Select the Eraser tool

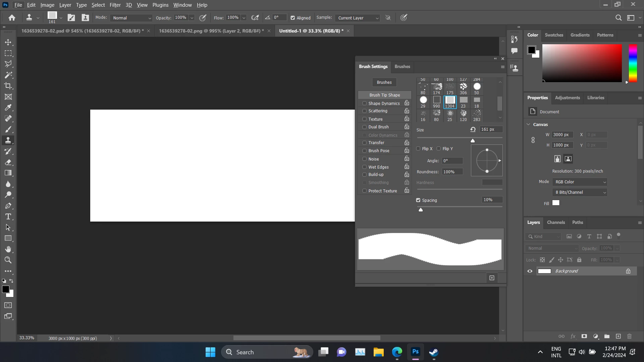8,162
